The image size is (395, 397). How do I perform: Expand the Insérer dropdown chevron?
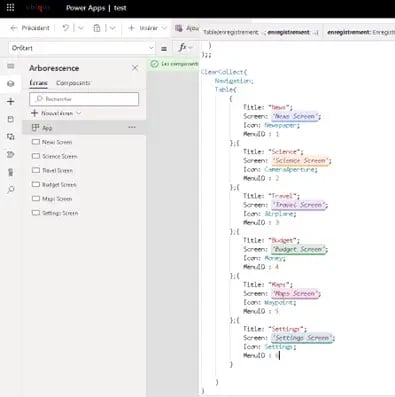click(164, 28)
